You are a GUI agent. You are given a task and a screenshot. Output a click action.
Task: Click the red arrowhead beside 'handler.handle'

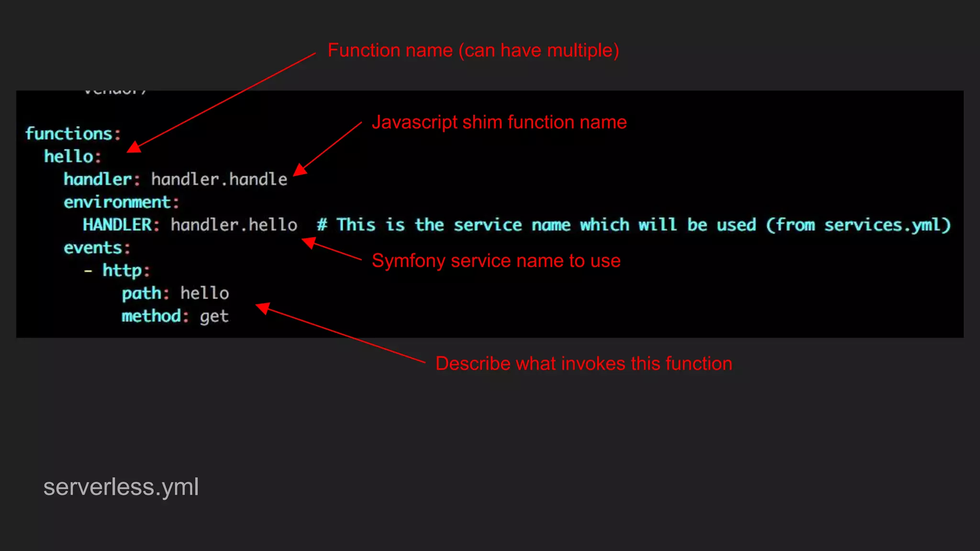pyautogui.click(x=300, y=170)
